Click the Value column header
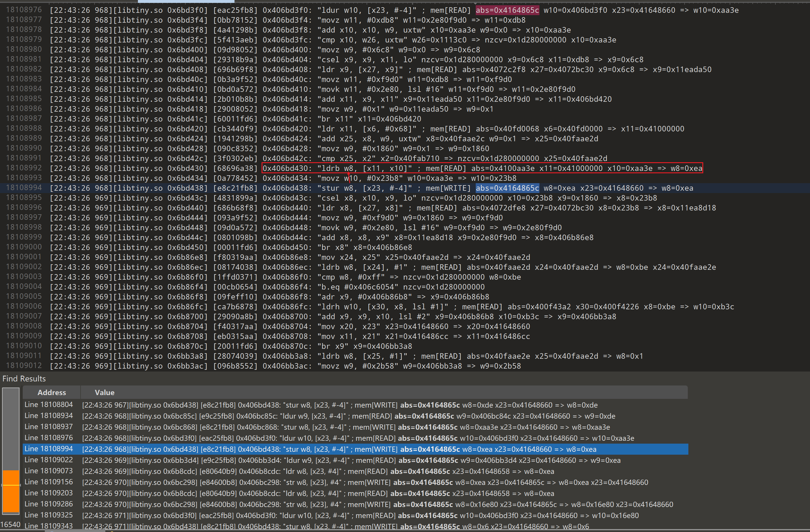 click(x=104, y=392)
